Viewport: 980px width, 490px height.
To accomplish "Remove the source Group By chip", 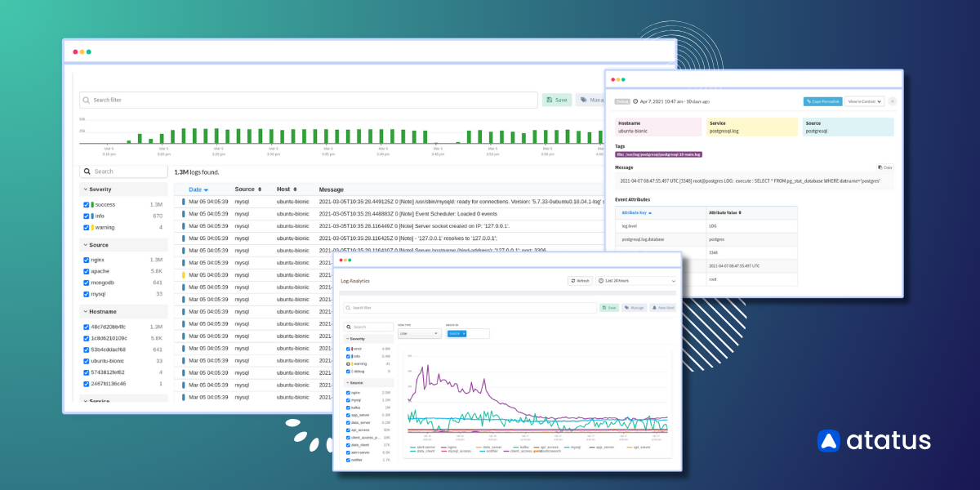I will 465,333.
